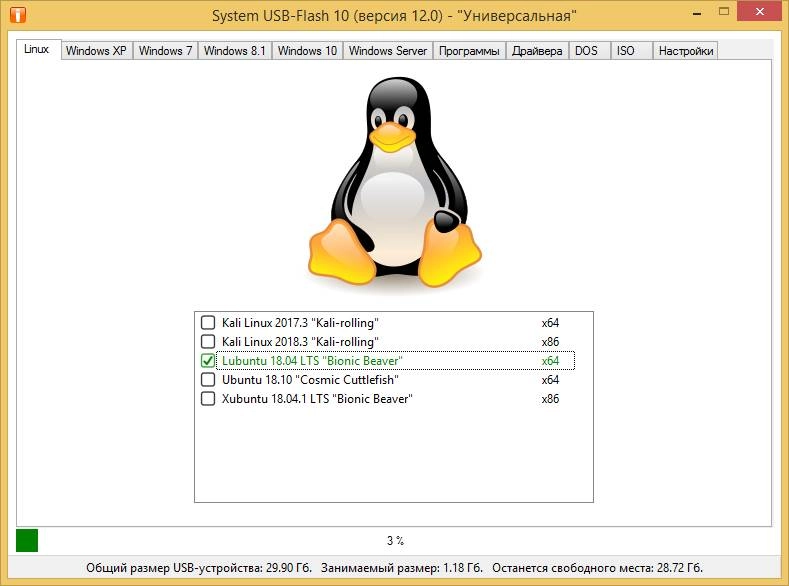Check Ubuntu 18.10 Cosmic Cuttlefish checkbox

[208, 379]
